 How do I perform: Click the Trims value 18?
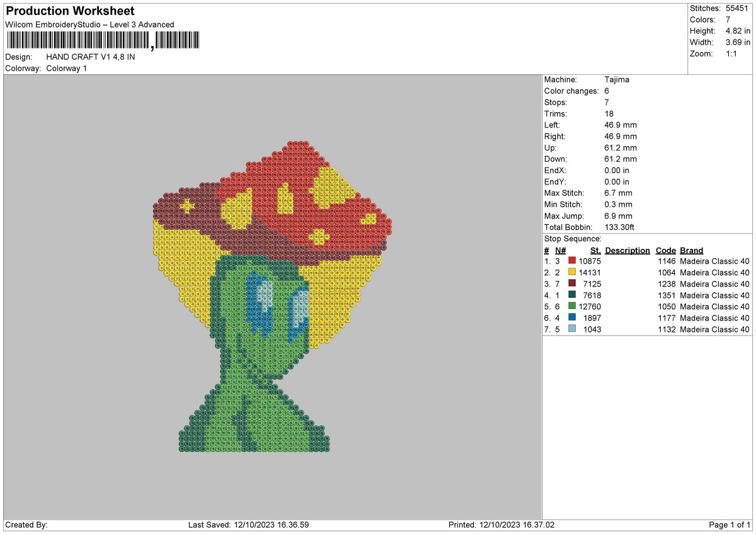609,113
